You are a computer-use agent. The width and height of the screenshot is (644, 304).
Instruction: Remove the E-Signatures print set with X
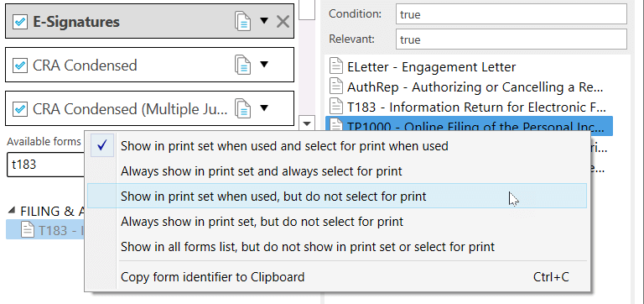pyautogui.click(x=283, y=21)
